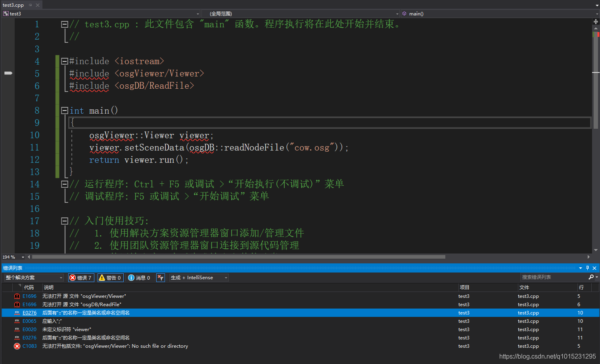Collapse the comment block at line 17
The image size is (600, 364).
coord(64,221)
